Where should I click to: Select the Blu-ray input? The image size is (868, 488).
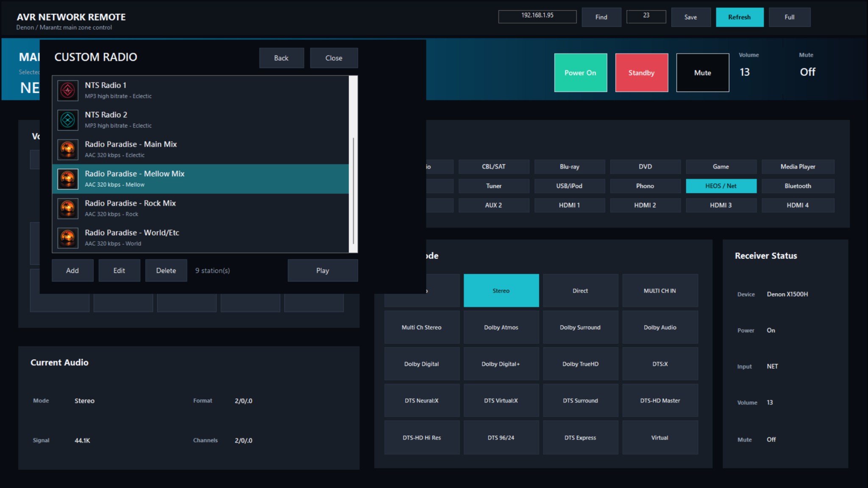coord(570,166)
